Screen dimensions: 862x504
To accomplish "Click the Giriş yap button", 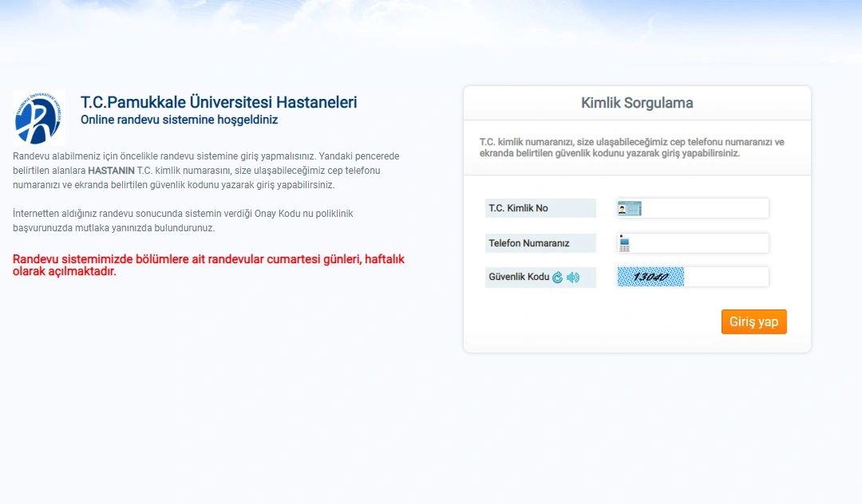I will point(753,321).
